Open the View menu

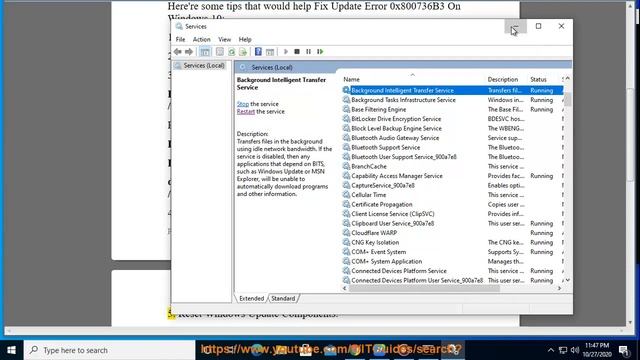[224, 40]
